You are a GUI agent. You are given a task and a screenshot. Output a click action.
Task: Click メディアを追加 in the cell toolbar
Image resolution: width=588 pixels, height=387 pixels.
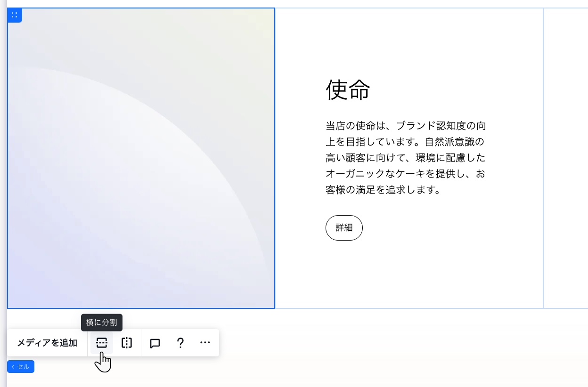47,343
